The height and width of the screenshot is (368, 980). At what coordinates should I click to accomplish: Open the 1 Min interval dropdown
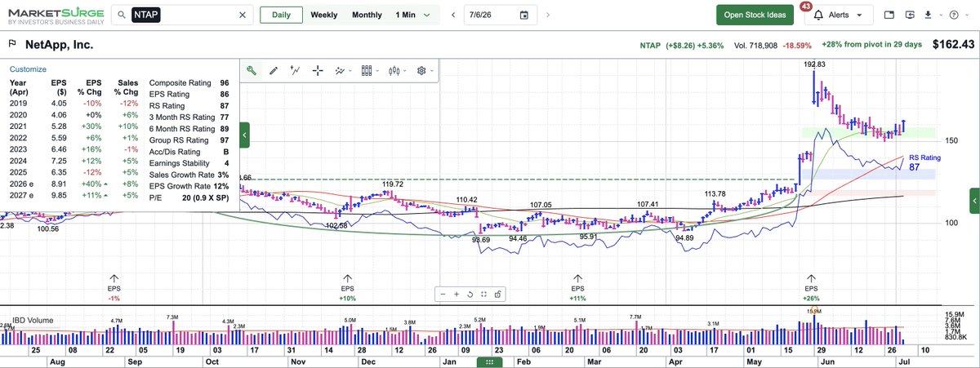pyautogui.click(x=412, y=15)
